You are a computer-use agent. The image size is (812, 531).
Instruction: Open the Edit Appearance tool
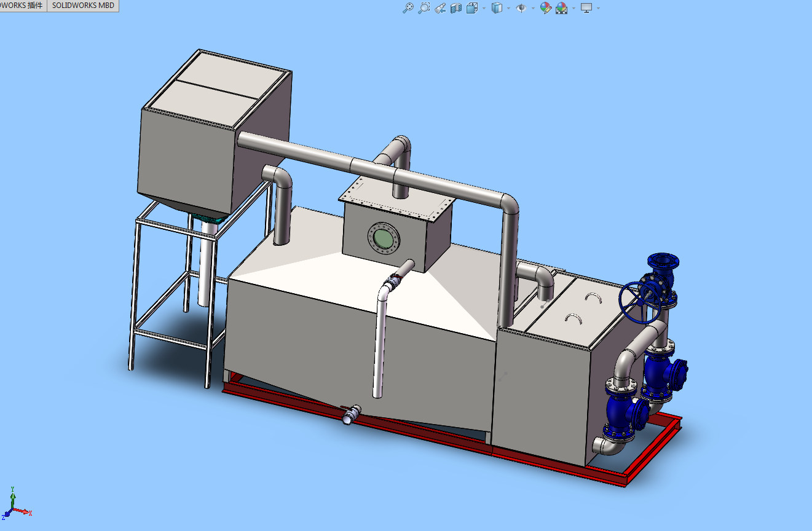(545, 8)
